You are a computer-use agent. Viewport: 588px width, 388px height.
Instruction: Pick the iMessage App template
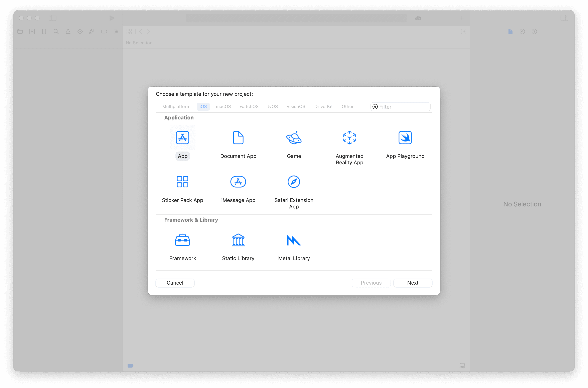click(x=238, y=182)
